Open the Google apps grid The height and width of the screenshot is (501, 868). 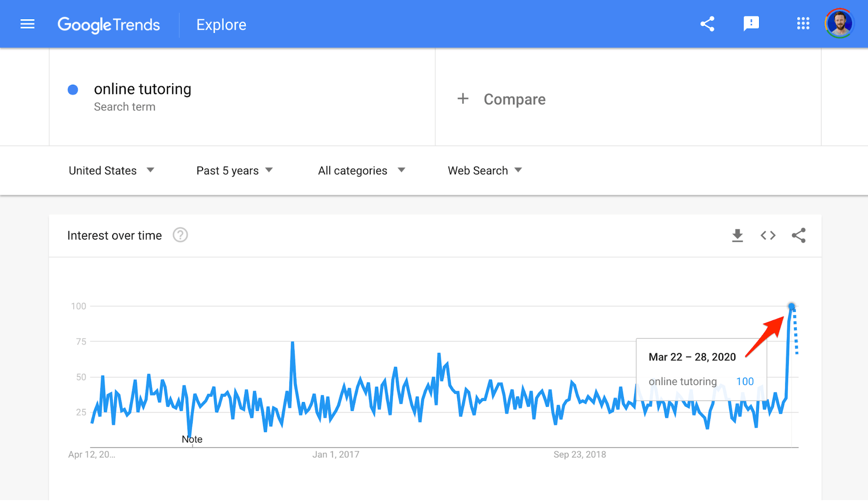[803, 24]
